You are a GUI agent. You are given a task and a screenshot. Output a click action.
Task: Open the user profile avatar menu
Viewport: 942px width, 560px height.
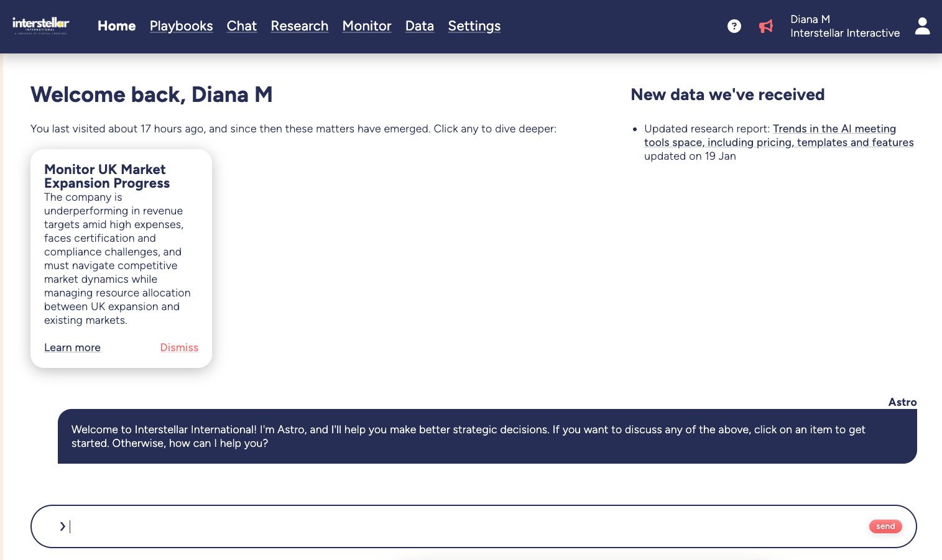point(922,26)
